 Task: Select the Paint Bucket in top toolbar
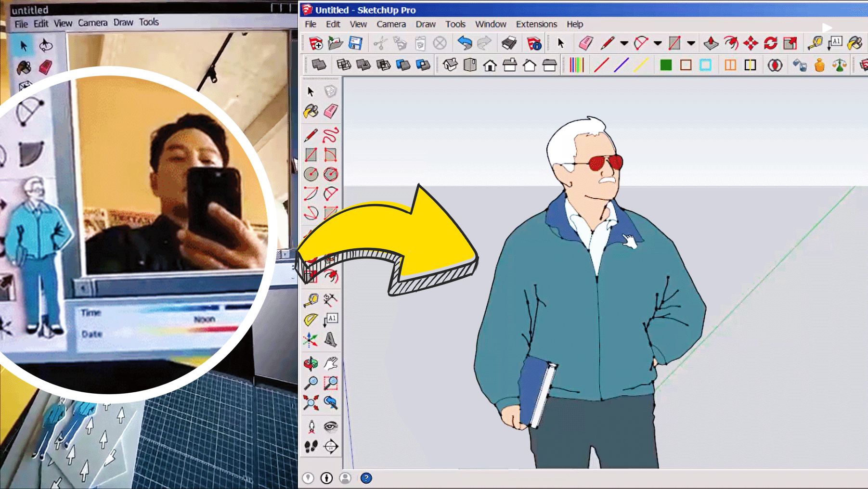click(x=855, y=43)
